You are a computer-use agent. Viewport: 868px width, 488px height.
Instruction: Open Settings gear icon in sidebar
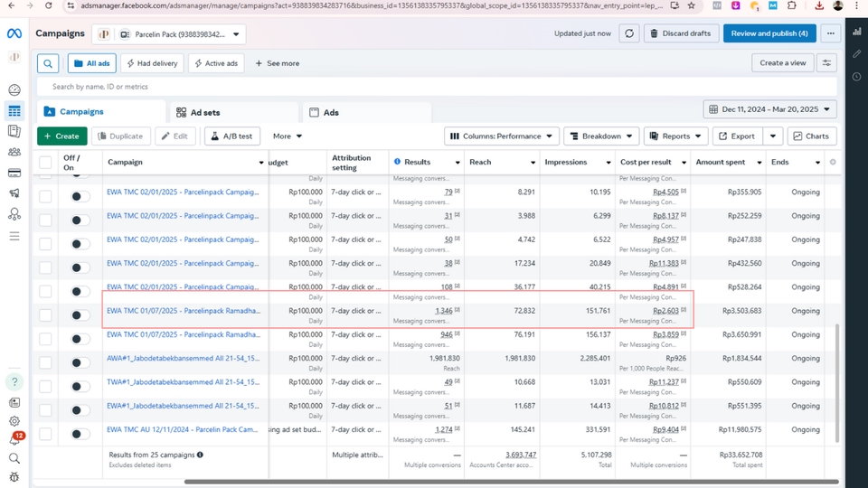pos(14,421)
